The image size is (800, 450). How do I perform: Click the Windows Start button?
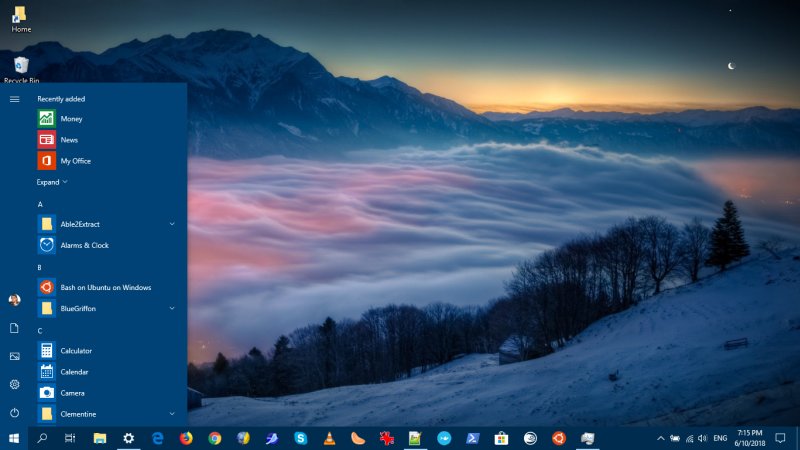pyautogui.click(x=14, y=438)
